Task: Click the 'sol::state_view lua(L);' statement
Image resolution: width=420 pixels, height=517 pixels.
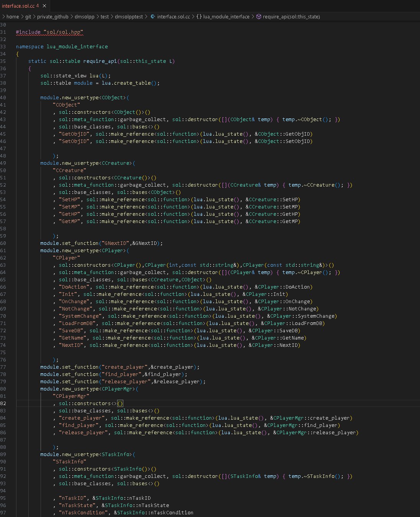Action: point(75,75)
